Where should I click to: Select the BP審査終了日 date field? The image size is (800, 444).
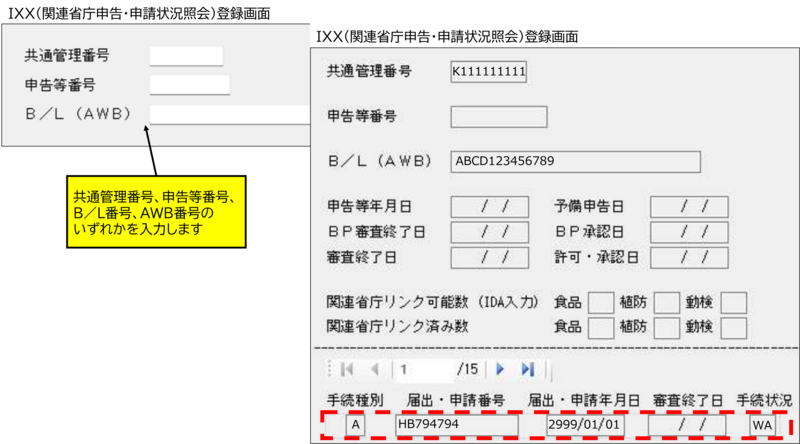click(488, 232)
